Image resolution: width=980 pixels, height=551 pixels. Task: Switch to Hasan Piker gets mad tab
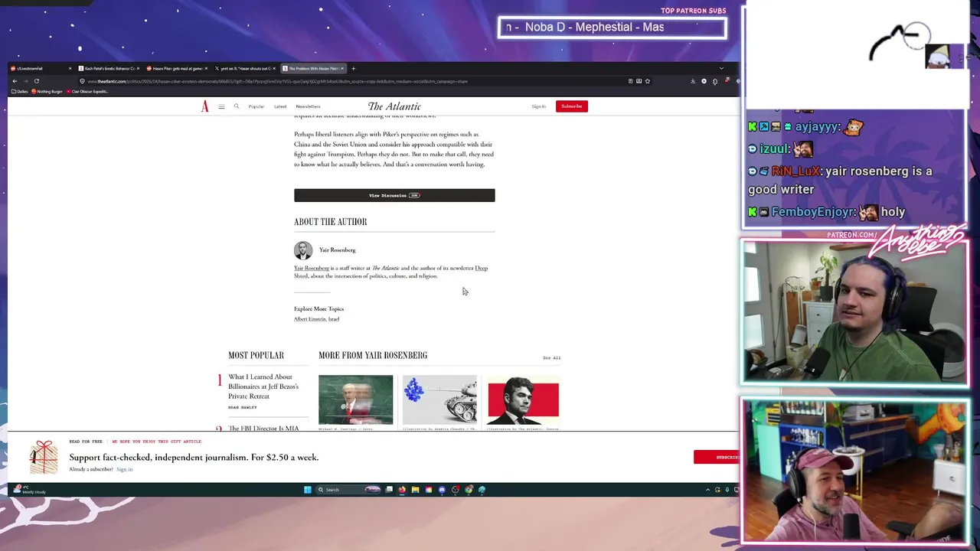click(x=176, y=68)
